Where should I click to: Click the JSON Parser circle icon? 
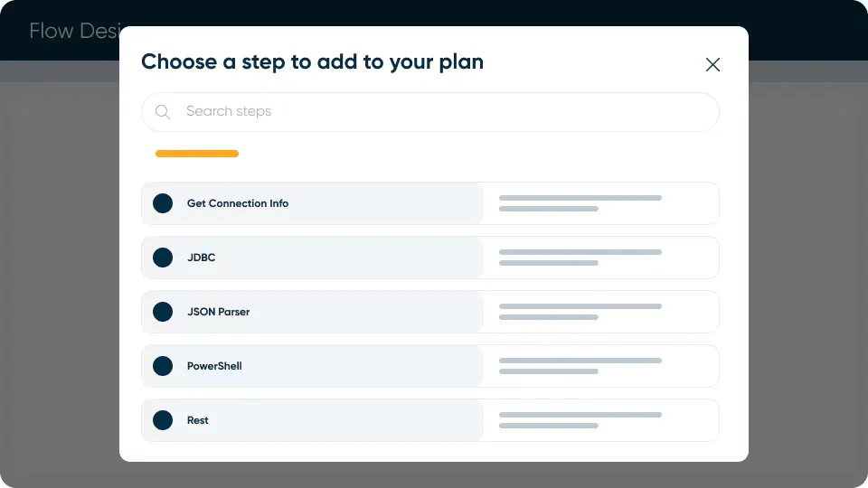tap(163, 312)
